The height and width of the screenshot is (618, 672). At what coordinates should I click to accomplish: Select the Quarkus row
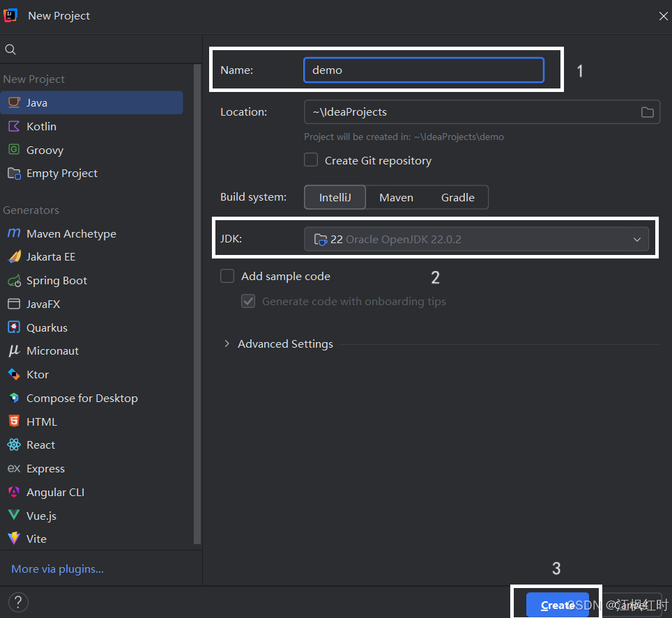[92, 327]
